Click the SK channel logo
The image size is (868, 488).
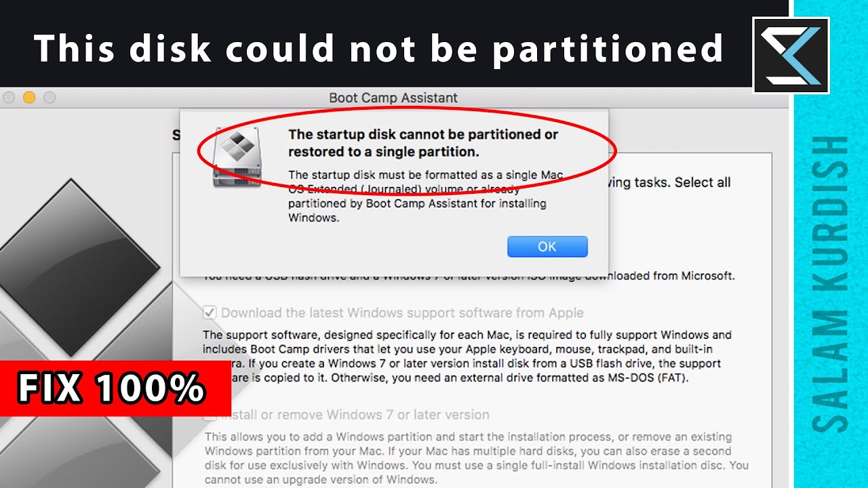pyautogui.click(x=791, y=55)
